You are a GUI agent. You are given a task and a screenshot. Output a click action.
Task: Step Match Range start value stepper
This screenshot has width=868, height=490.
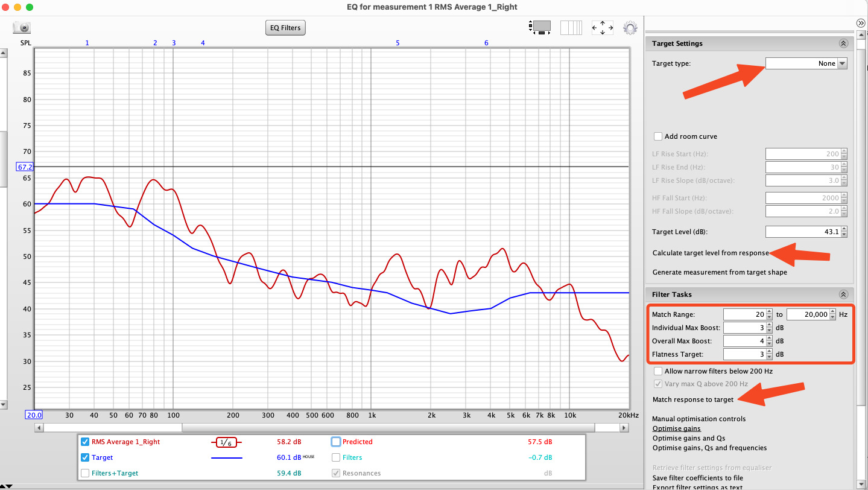(768, 314)
